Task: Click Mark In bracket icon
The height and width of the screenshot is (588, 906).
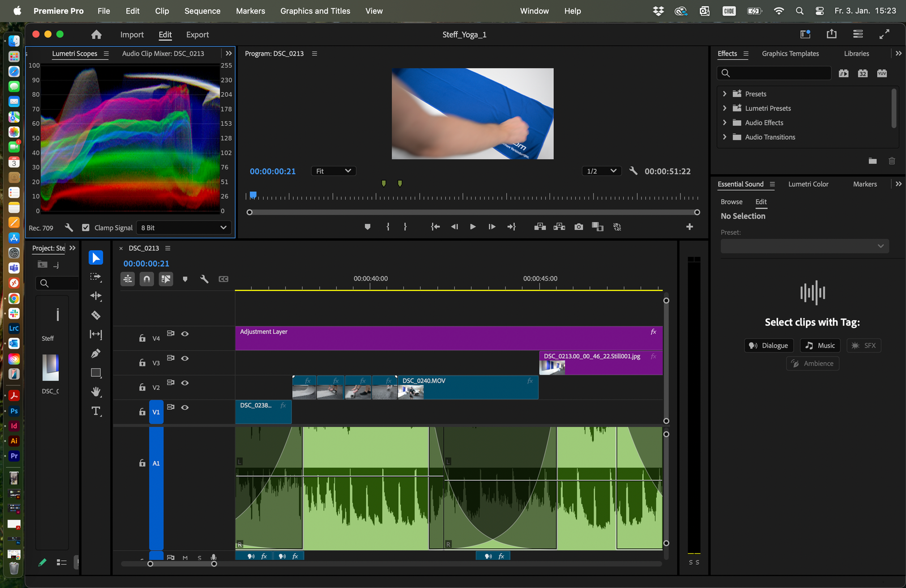Action: pyautogui.click(x=388, y=227)
